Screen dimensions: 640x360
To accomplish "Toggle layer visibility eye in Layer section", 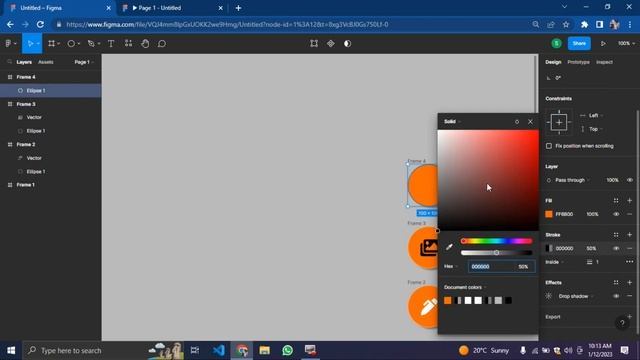I will coord(629,180).
